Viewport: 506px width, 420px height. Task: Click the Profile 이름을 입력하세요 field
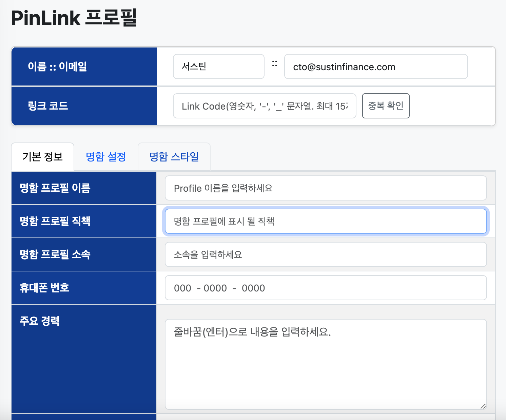tap(326, 188)
